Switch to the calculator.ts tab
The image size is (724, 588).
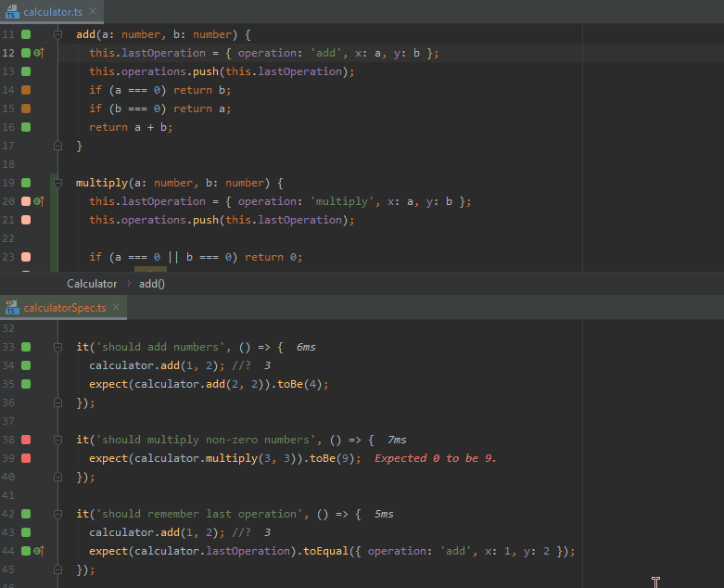tap(54, 11)
